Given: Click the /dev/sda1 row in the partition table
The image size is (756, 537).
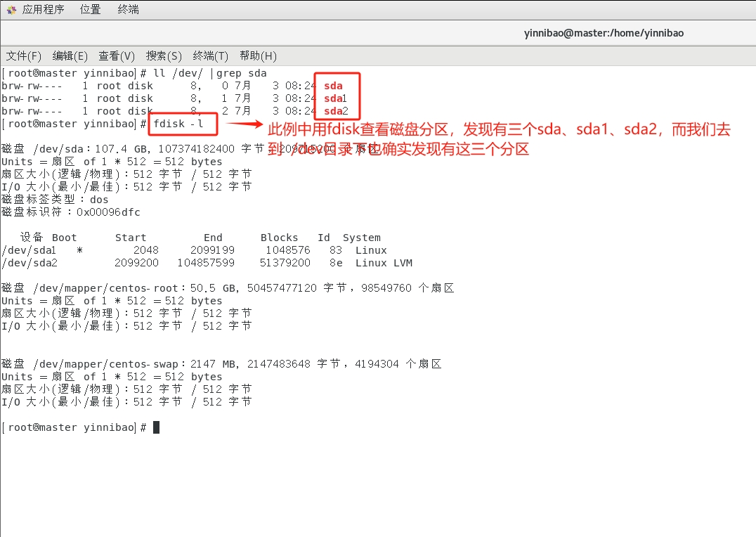Looking at the screenshot, I should pyautogui.click(x=195, y=250).
